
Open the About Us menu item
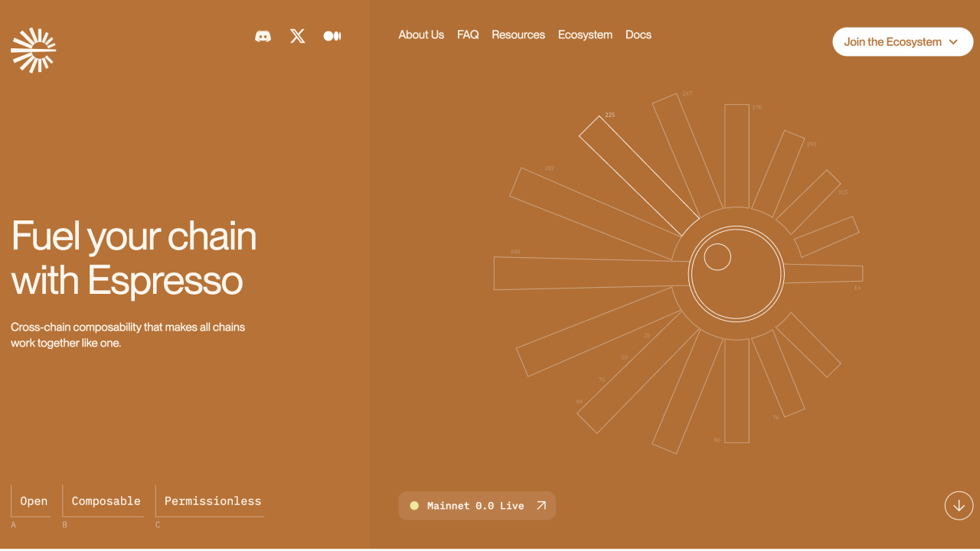pyautogui.click(x=421, y=34)
